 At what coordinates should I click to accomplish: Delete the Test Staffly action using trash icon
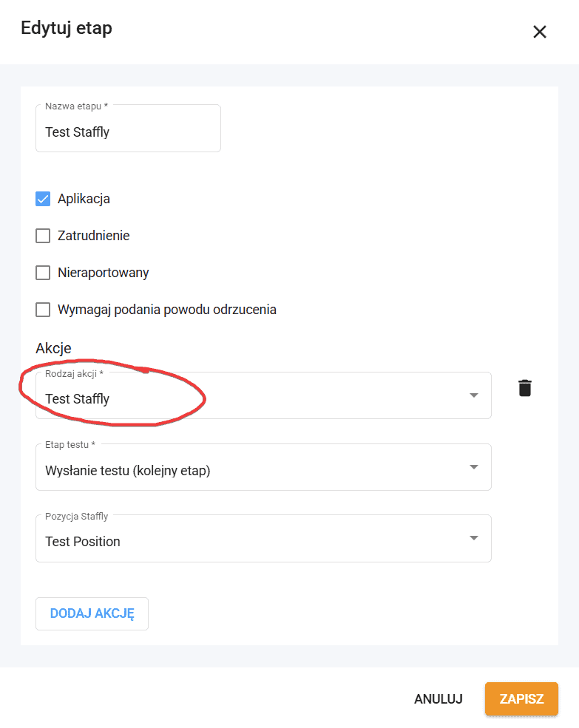[524, 388]
